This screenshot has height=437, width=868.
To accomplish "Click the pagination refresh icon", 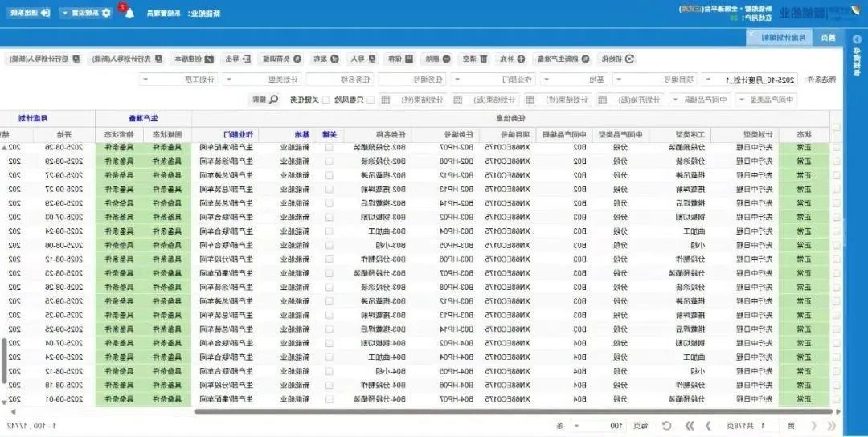I will [666, 425].
